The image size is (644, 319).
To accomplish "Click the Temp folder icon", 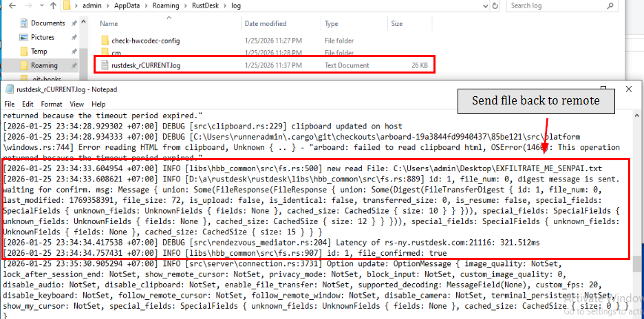I will [x=24, y=52].
